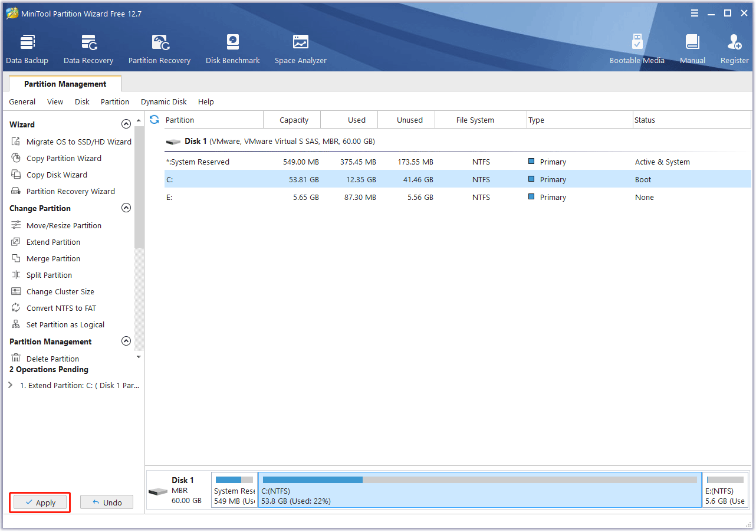Click the Migrate OS to SSD/HD Wizard icon
This screenshot has height=532, width=756.
[x=16, y=142]
